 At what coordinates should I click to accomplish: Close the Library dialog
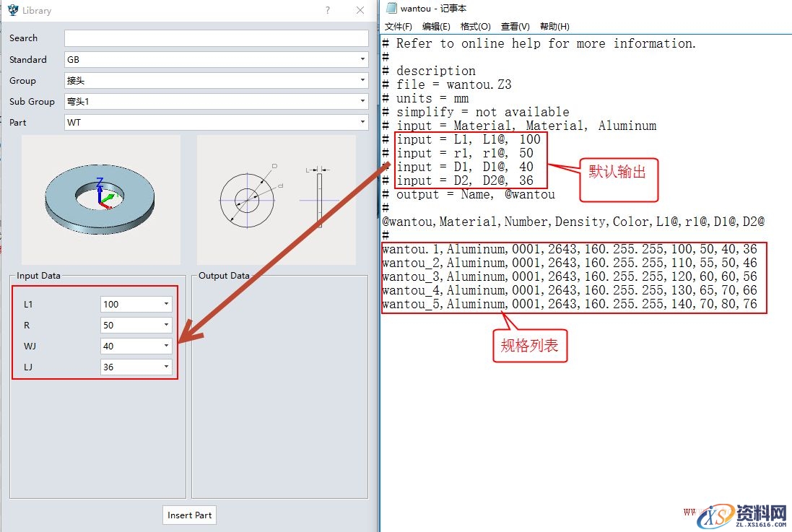[x=360, y=10]
